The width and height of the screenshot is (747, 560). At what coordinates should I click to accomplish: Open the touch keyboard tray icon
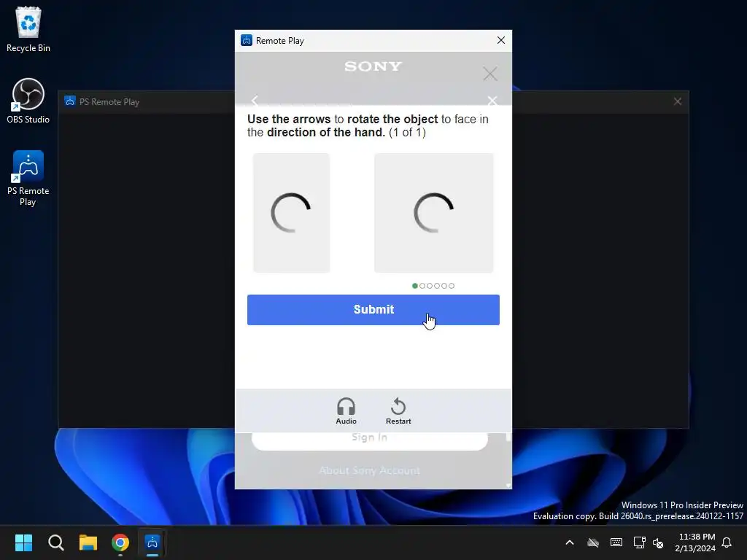(616, 542)
